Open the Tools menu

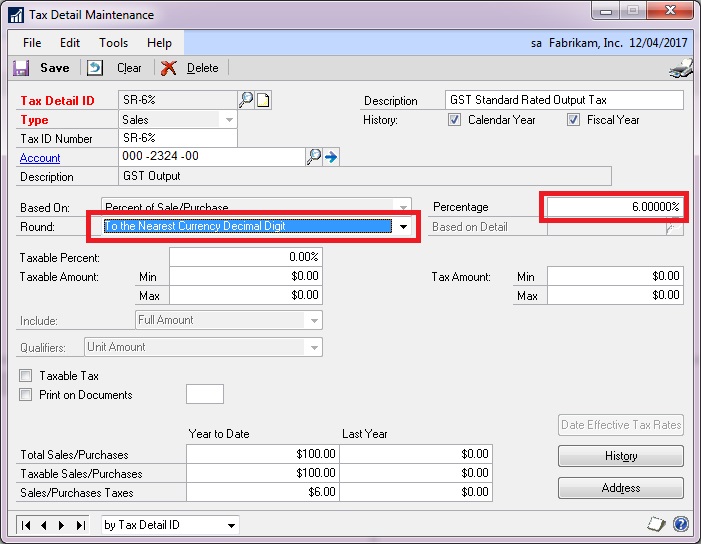click(114, 43)
